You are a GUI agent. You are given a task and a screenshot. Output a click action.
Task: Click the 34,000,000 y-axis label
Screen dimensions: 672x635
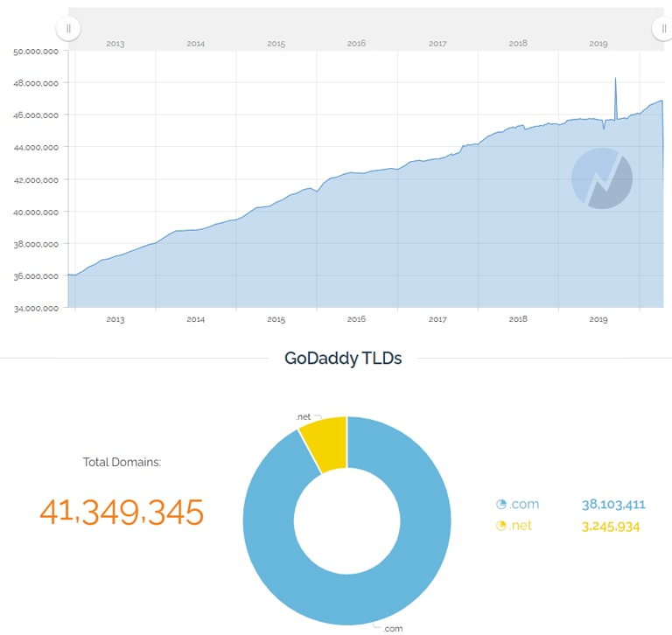pos(36,309)
